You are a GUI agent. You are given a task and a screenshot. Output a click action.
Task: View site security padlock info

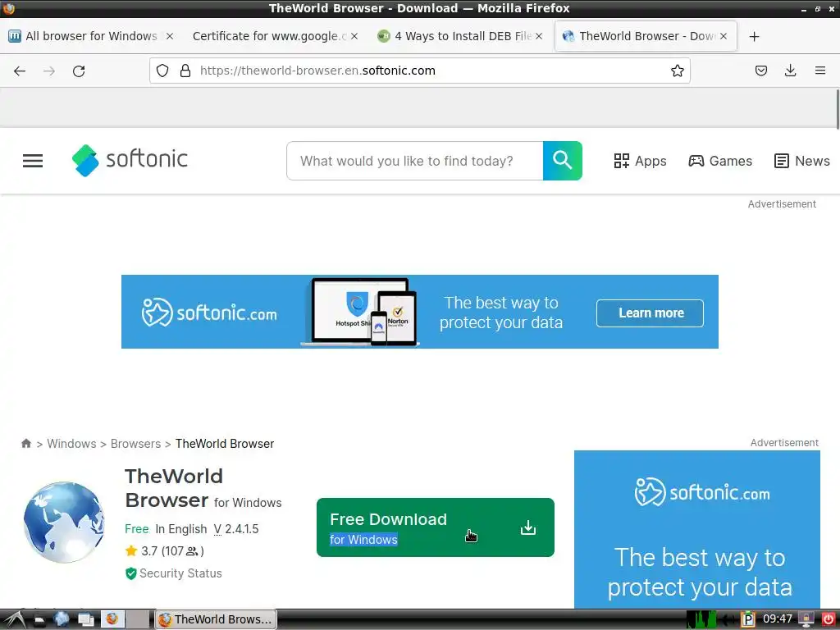point(185,71)
